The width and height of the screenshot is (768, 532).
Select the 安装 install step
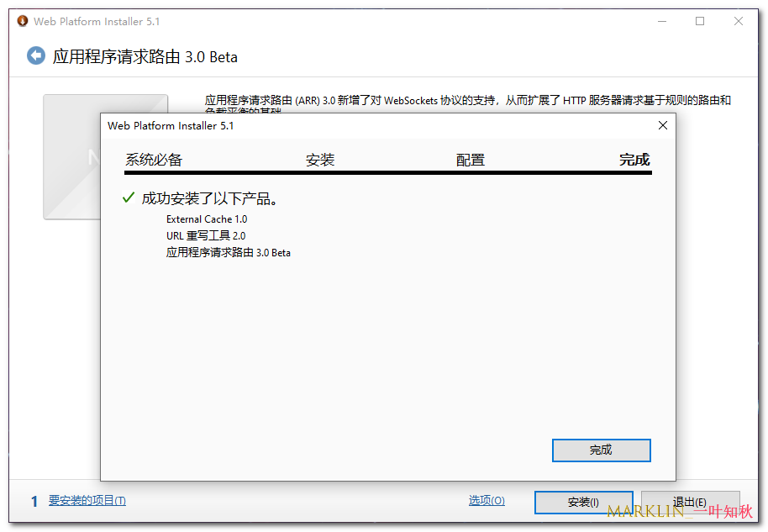(320, 160)
